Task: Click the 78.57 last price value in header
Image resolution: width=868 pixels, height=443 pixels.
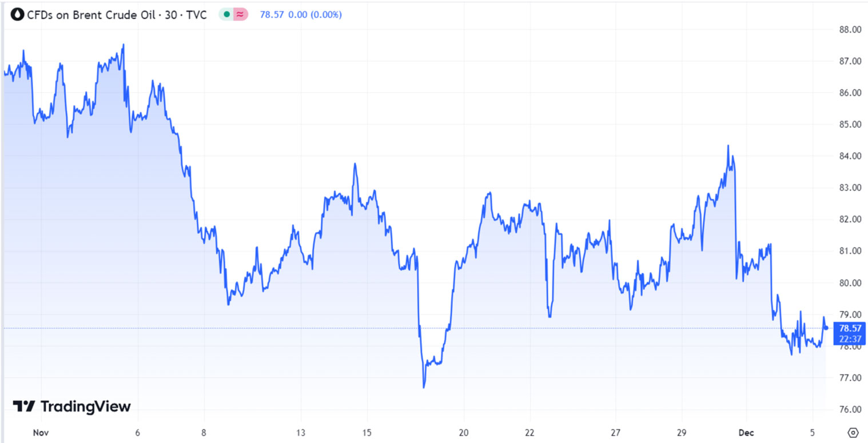Action: click(x=272, y=14)
